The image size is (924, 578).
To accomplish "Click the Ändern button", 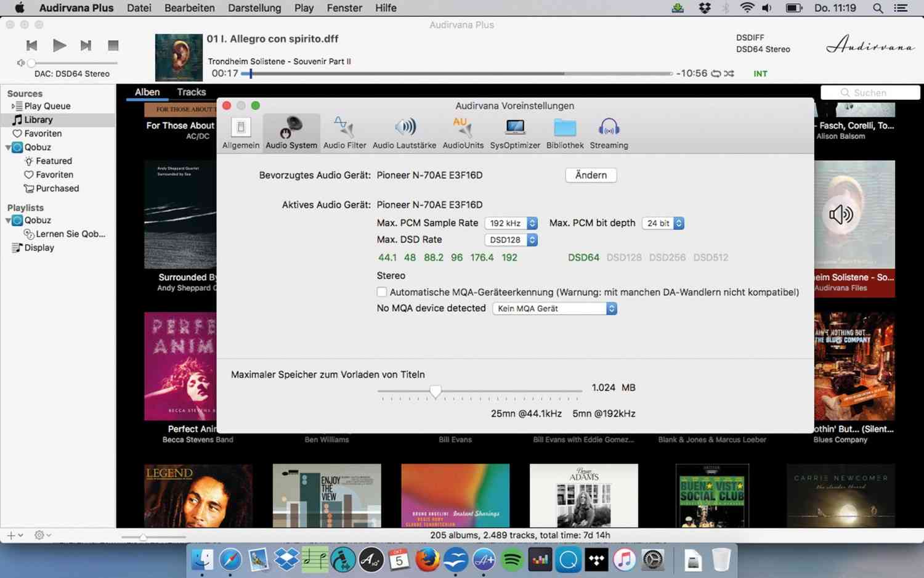I will 591,175.
